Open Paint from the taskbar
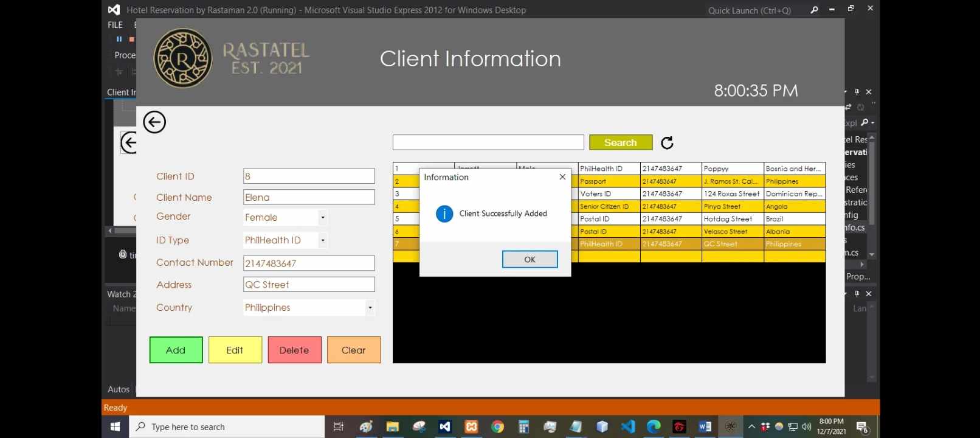The image size is (980, 438). click(365, 427)
